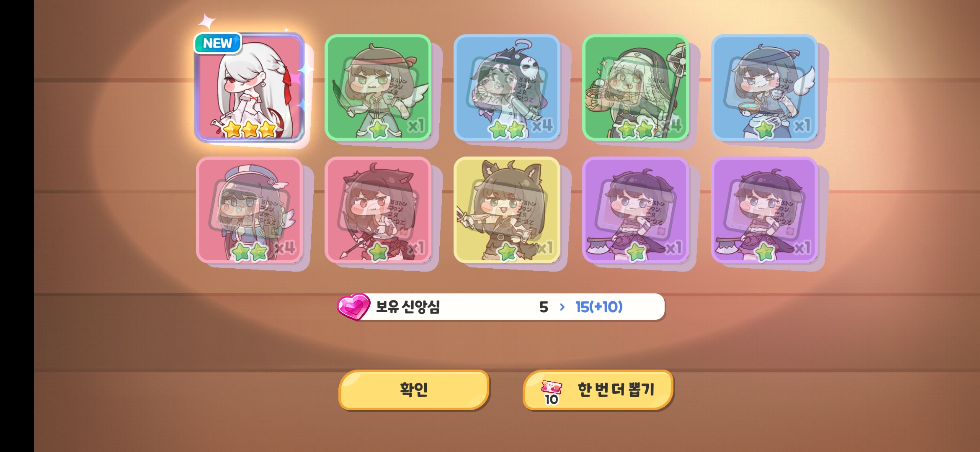The width and height of the screenshot is (980, 452).
Task: Choose the blue card with winged bowl girl
Action: click(x=765, y=87)
